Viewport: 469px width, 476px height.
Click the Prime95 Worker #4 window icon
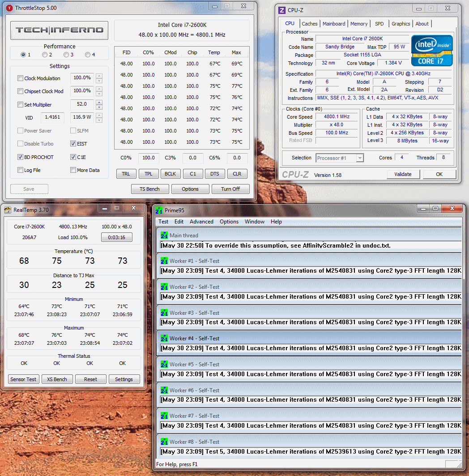[x=164, y=339]
